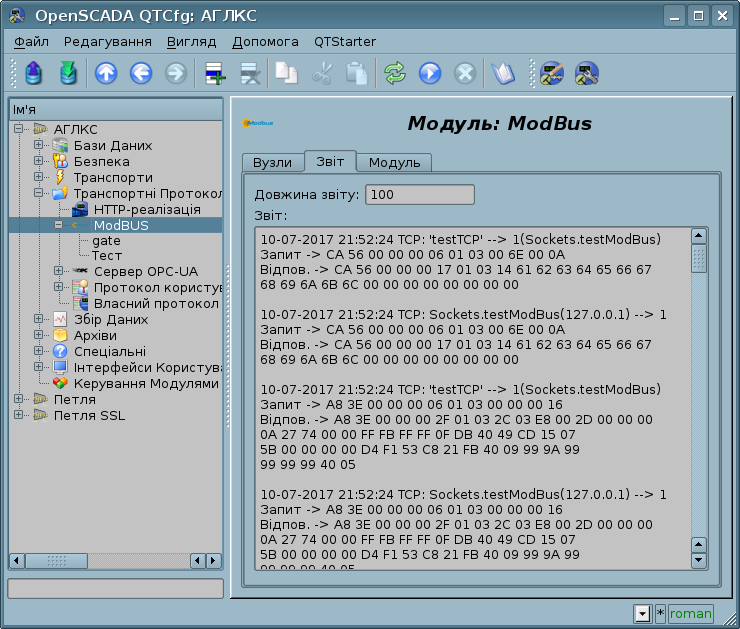
Task: Collapse the АГЛКС root node
Action: (18, 129)
